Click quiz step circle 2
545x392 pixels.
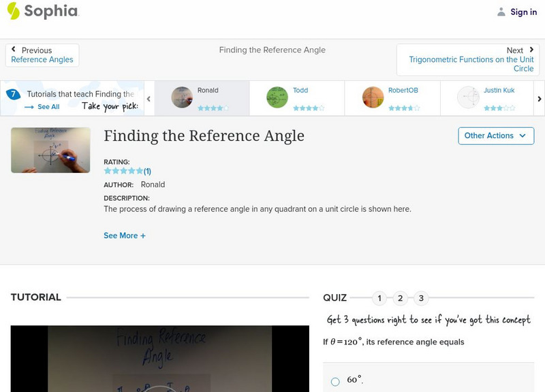399,297
